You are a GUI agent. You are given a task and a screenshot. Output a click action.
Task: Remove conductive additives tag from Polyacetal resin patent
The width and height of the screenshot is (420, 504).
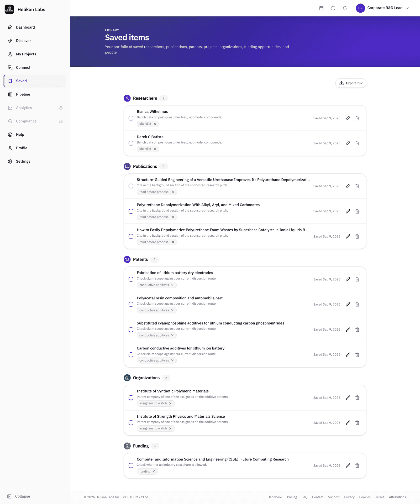pyautogui.click(x=172, y=310)
